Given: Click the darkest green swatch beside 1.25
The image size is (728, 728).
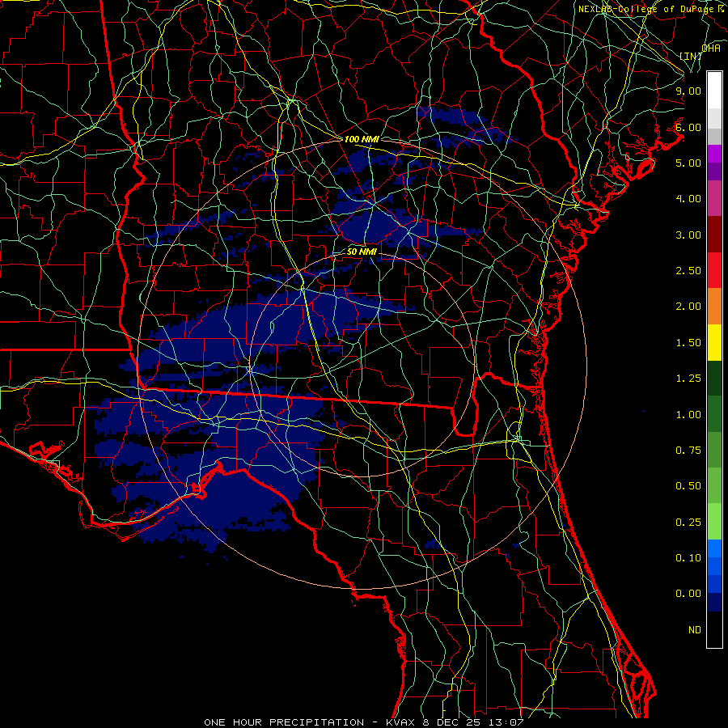Looking at the screenshot, I should coord(714,378).
